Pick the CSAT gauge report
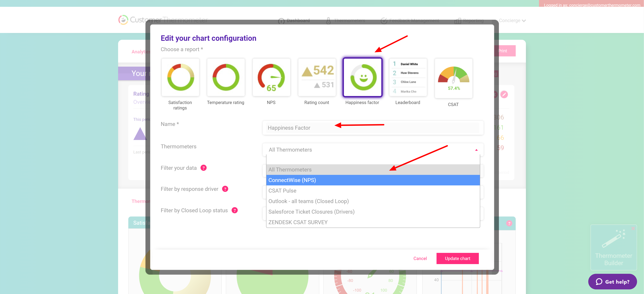 point(453,78)
